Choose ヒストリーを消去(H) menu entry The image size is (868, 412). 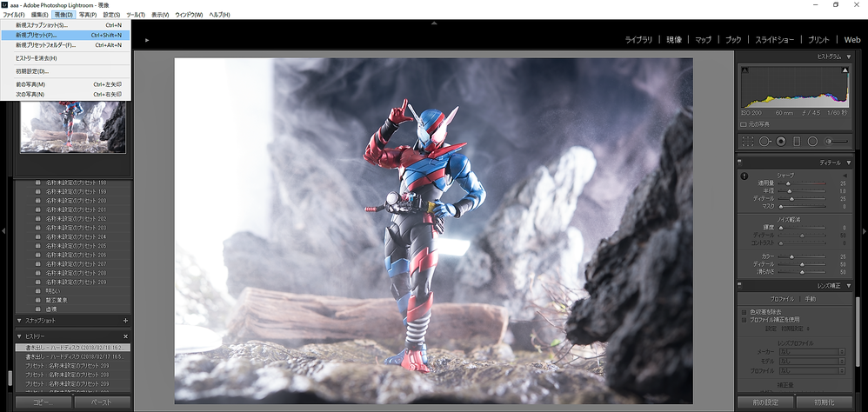65,58
